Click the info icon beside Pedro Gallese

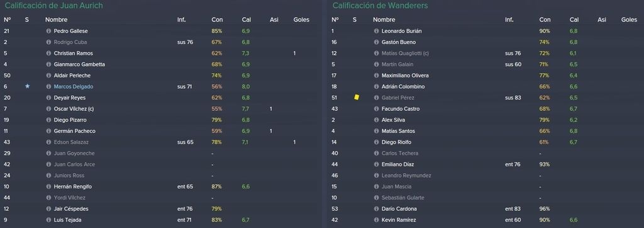point(48,31)
